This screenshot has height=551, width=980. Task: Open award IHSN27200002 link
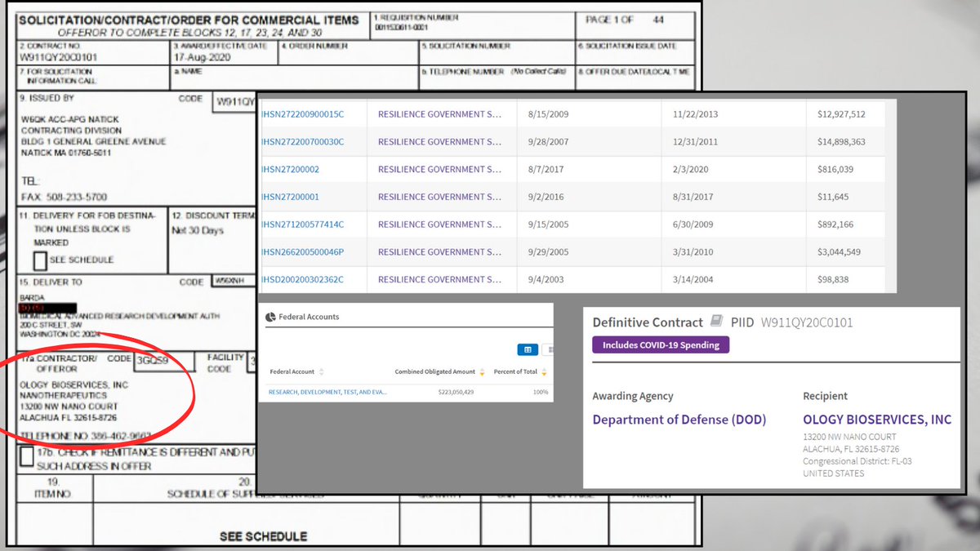coord(290,170)
